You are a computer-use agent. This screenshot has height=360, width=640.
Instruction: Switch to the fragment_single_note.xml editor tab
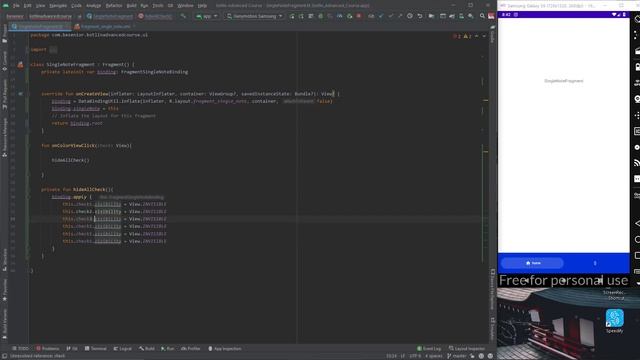click(x=105, y=27)
